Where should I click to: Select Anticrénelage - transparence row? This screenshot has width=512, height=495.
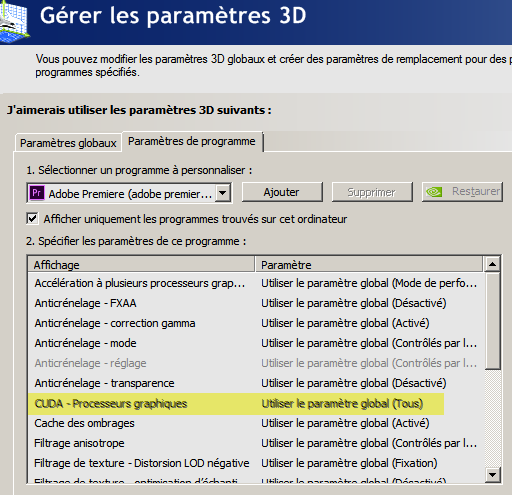256,383
